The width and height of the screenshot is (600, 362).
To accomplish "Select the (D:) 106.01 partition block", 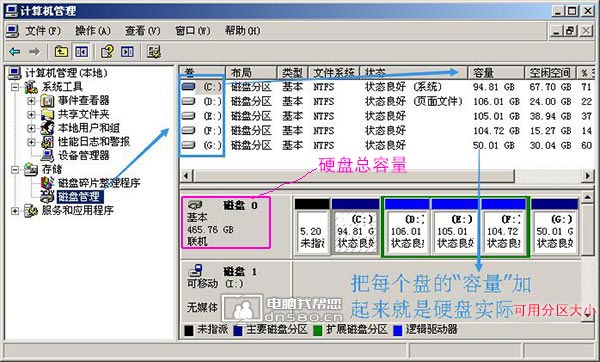I will click(x=407, y=226).
